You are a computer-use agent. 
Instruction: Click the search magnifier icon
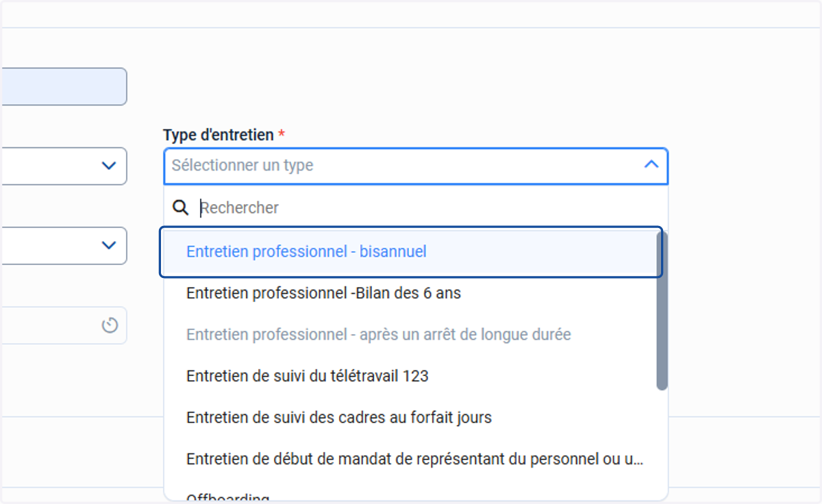(x=180, y=207)
